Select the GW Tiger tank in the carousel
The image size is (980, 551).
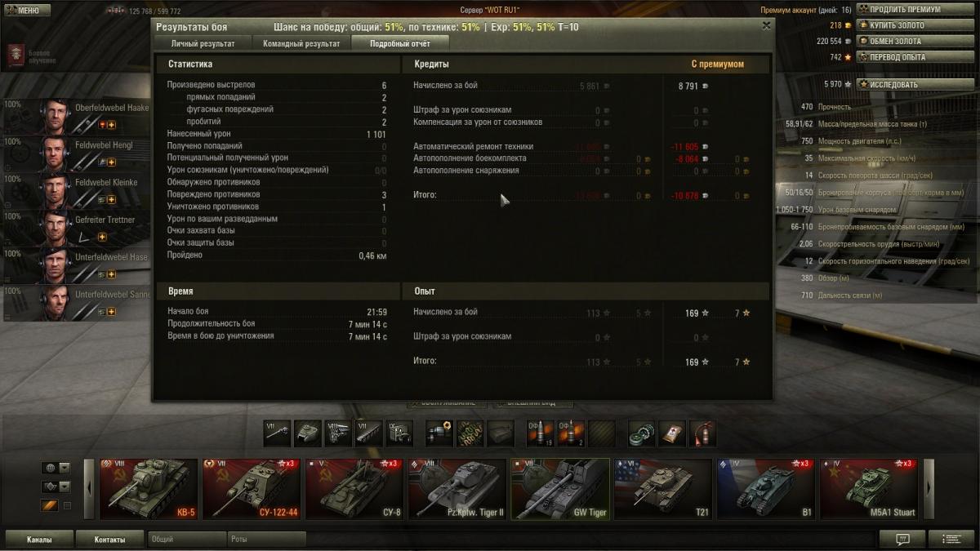coord(560,488)
